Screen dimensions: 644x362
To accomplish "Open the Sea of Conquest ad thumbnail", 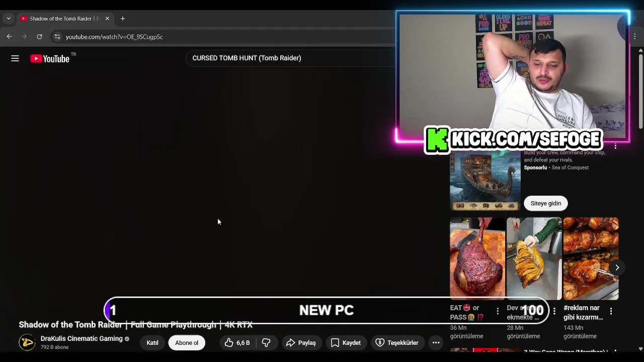I will point(485,181).
